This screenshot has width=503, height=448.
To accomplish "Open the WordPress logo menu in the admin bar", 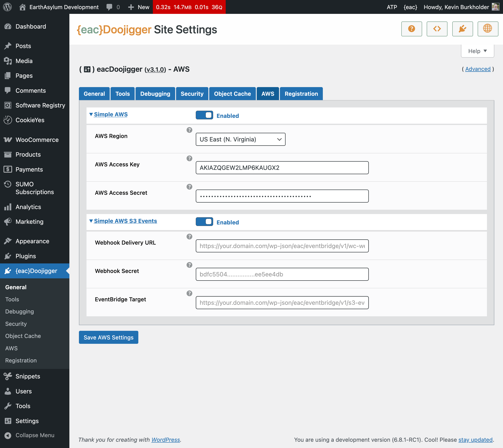I will 7,7.
